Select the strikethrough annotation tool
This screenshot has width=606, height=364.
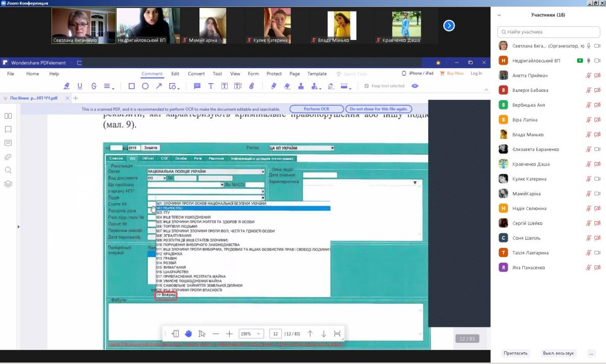[x=93, y=86]
